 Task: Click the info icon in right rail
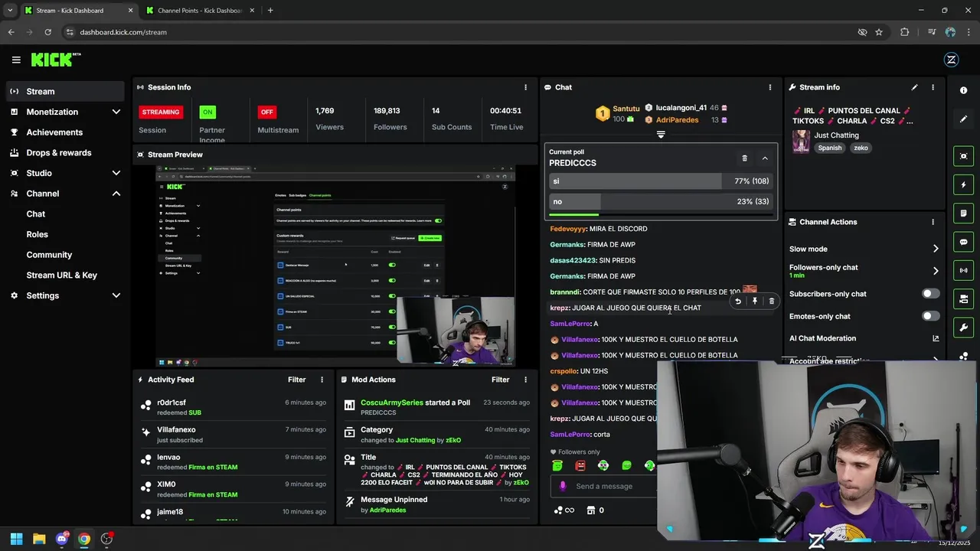(964, 90)
